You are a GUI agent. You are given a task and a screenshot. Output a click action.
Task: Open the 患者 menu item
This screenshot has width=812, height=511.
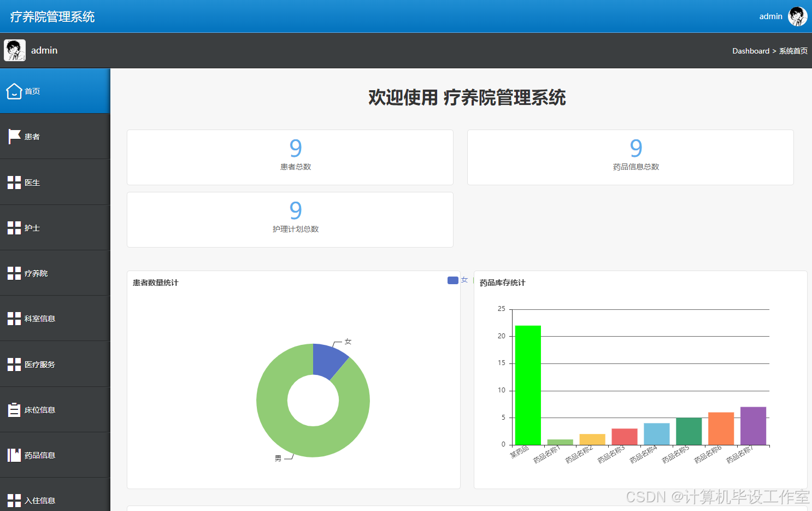tap(55, 137)
